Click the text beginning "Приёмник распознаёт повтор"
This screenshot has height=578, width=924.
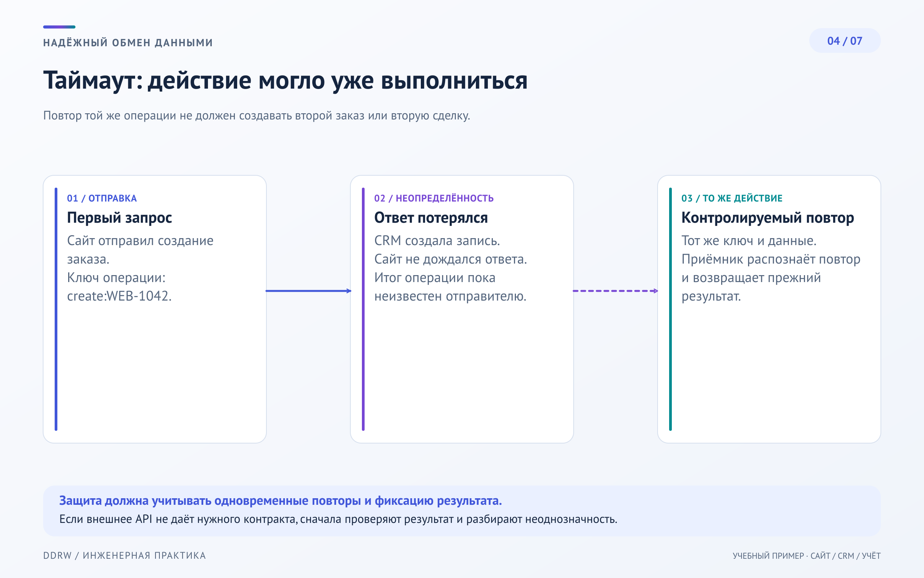point(771,278)
